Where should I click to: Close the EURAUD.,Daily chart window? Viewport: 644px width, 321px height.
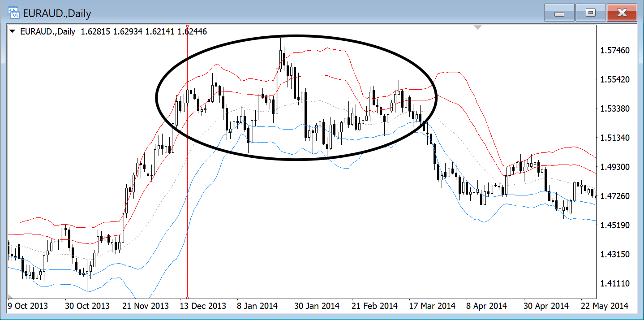(x=622, y=13)
